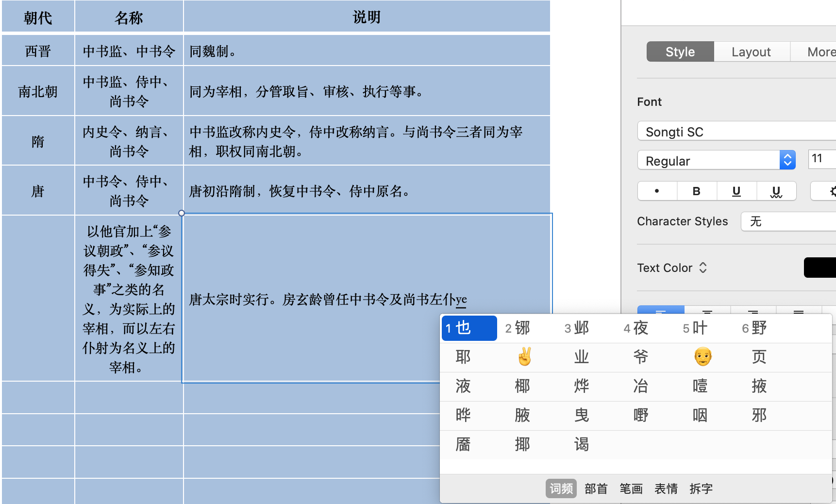
Task: Click the black Text Color swatch
Action: click(820, 268)
